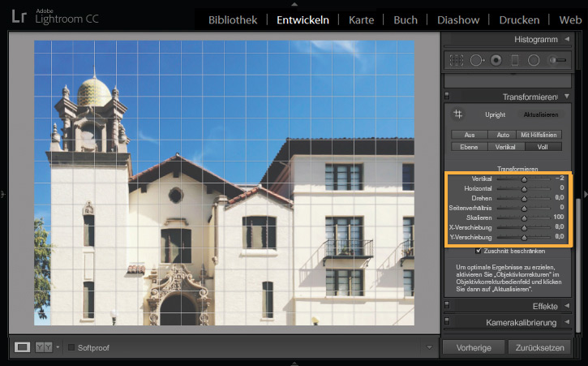Click the building photo in preview area
The height and width of the screenshot is (366, 588).
click(x=224, y=183)
